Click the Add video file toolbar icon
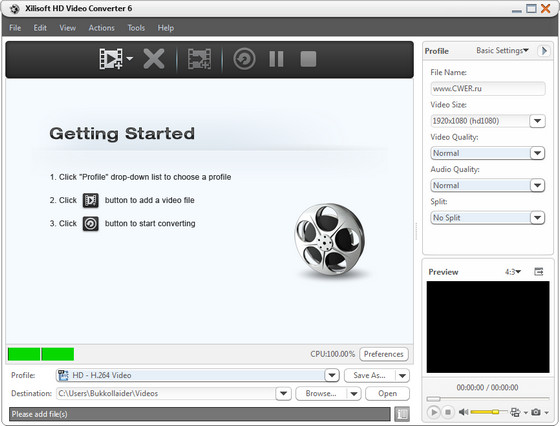Viewport: 560px width, 426px height. pos(111,59)
